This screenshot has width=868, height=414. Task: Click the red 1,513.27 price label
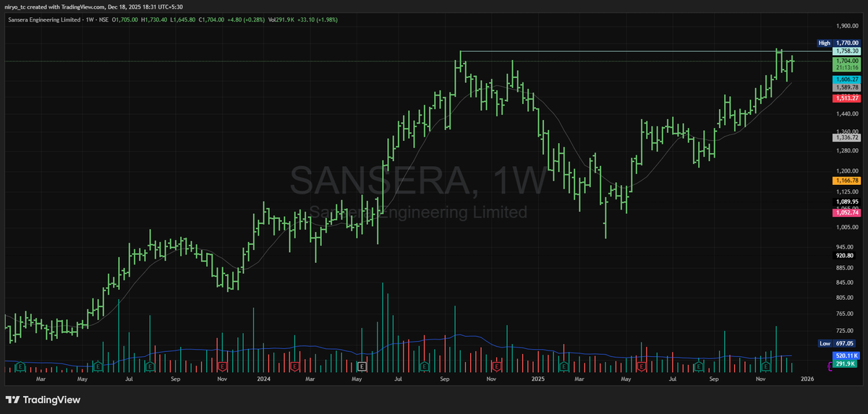[846, 98]
